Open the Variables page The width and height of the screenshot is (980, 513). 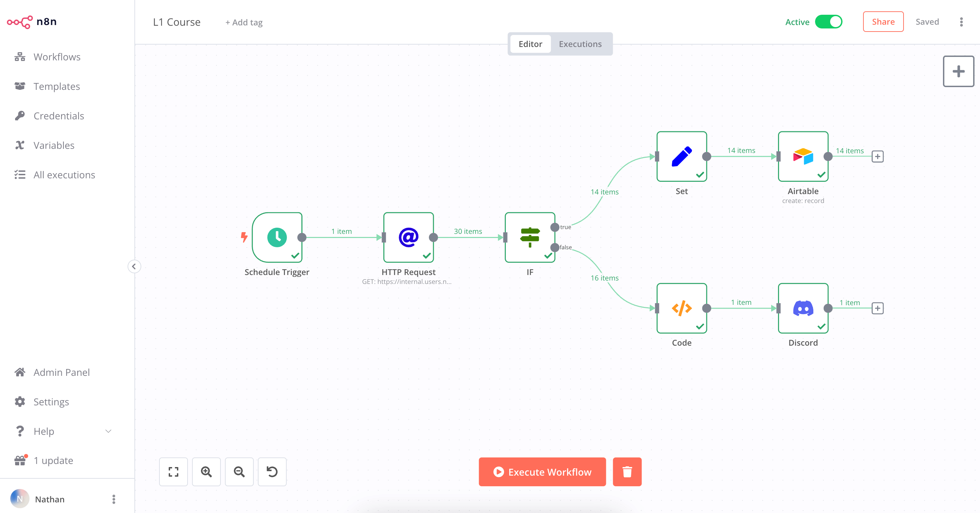[53, 145]
